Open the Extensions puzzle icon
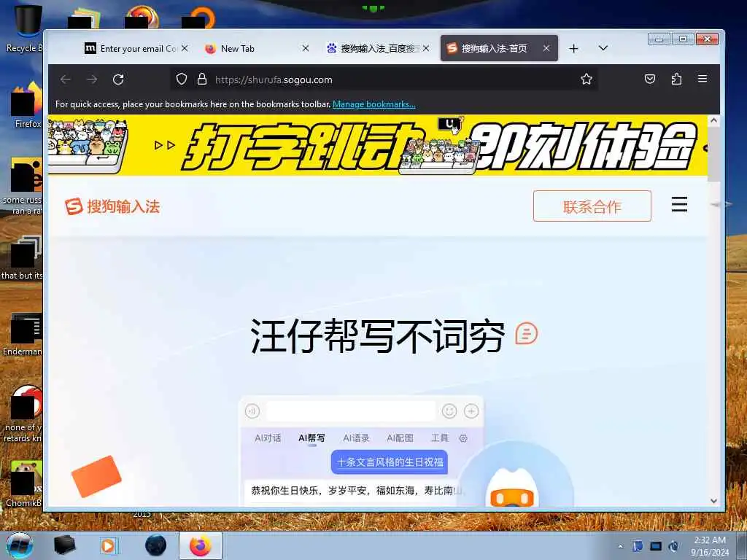 coord(676,79)
